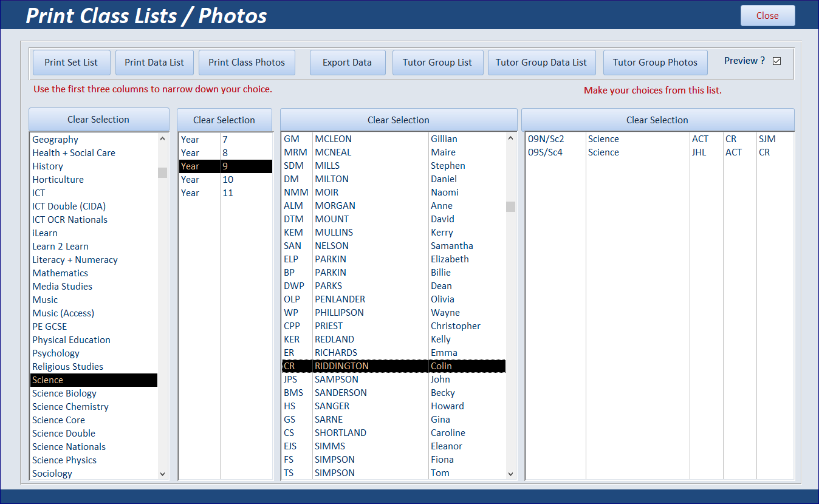819x504 pixels.
Task: Select teacher SHORTLAND Caroline
Action: pos(394,433)
